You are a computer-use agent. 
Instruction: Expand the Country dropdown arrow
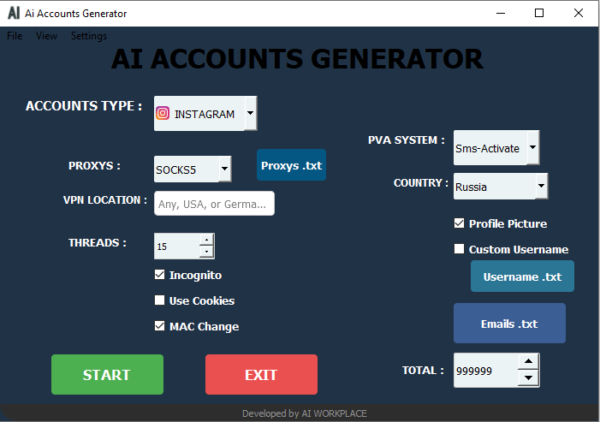pos(541,186)
